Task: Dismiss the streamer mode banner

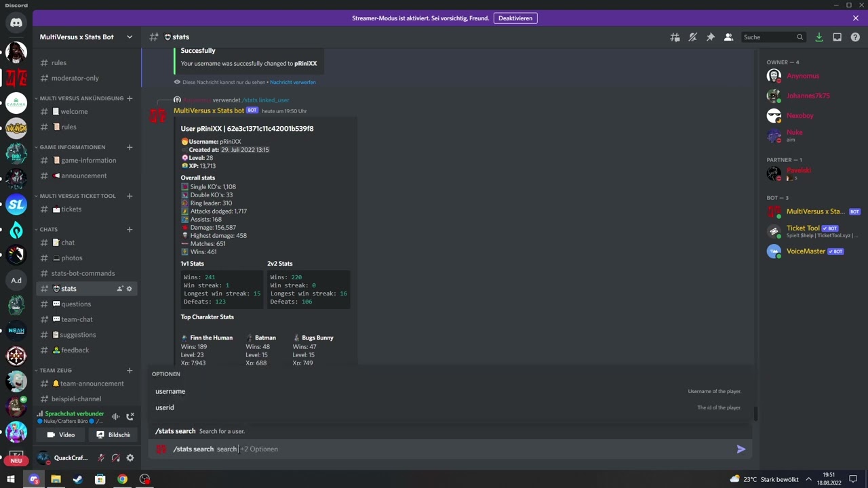Action: point(856,18)
